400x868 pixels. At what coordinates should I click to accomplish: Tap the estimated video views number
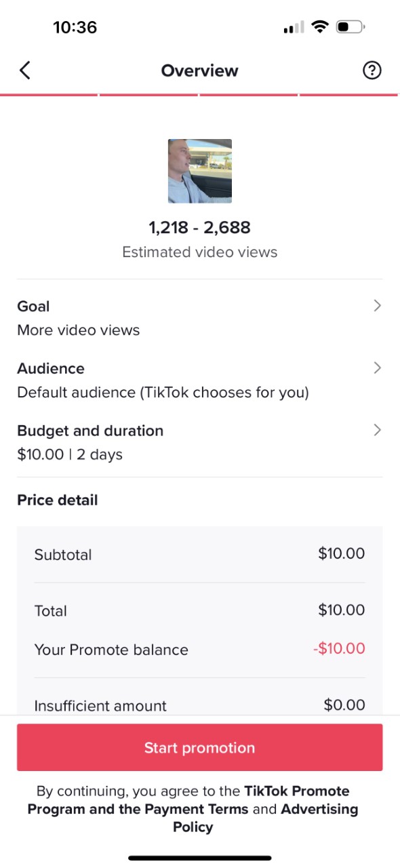pos(200,227)
